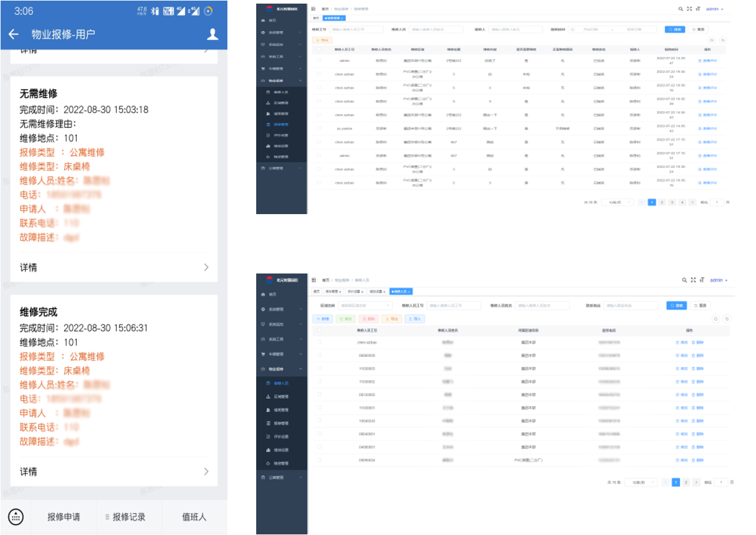Click the 新增 button on the 维修人员 page
The height and width of the screenshot is (535, 756).
pos(322,319)
